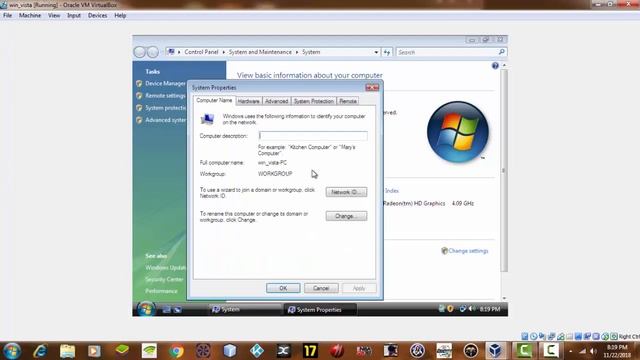
Task: Switch to VirtualBox cube icon on host taskbar
Action: pyautogui.click(x=495, y=351)
